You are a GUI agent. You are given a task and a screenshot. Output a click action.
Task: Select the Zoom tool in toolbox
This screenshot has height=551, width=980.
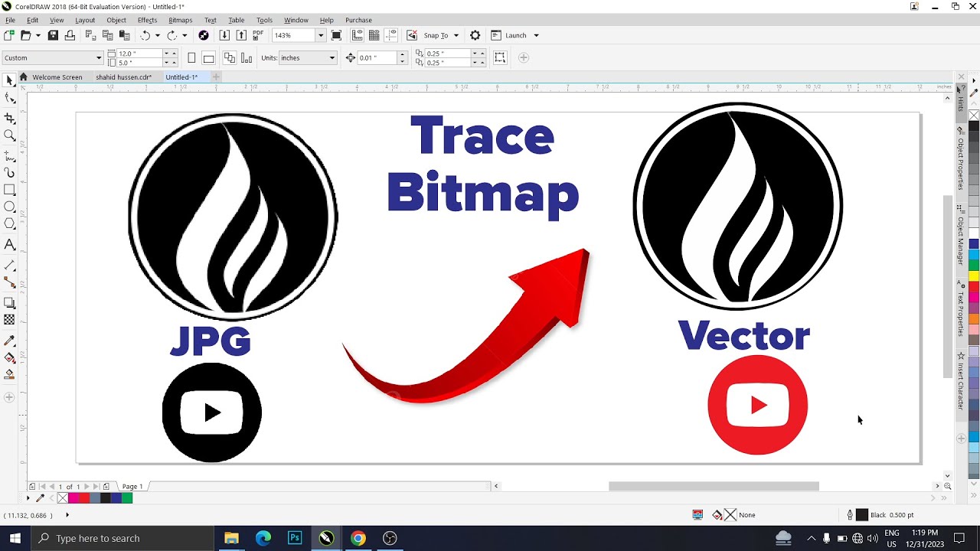point(9,135)
